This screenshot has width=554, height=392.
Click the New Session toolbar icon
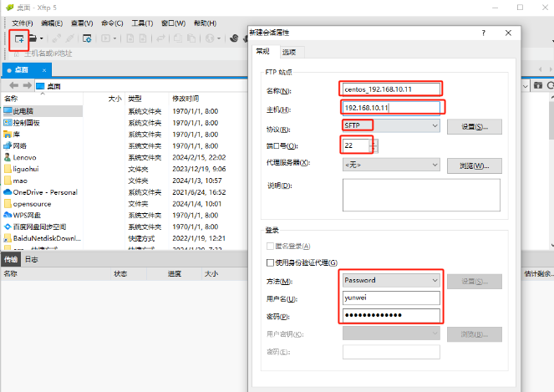coord(19,39)
